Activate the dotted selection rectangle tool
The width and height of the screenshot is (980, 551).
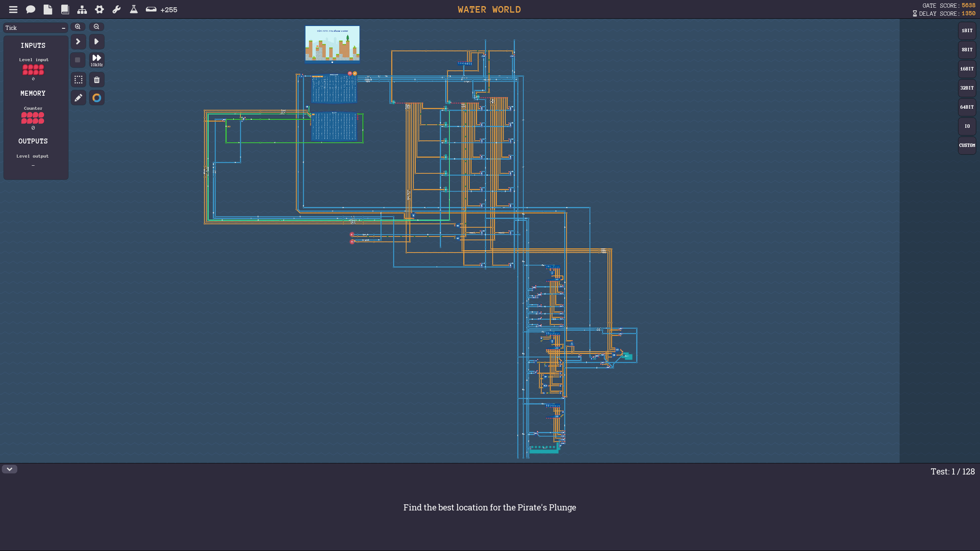click(78, 80)
